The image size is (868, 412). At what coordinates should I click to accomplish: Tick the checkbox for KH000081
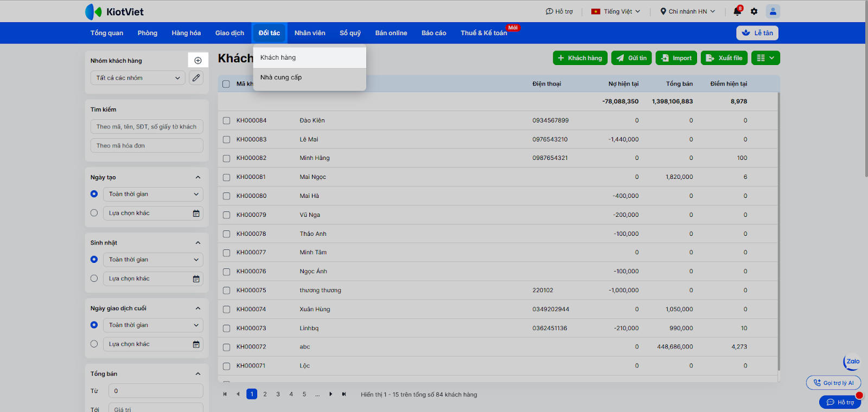coord(226,177)
